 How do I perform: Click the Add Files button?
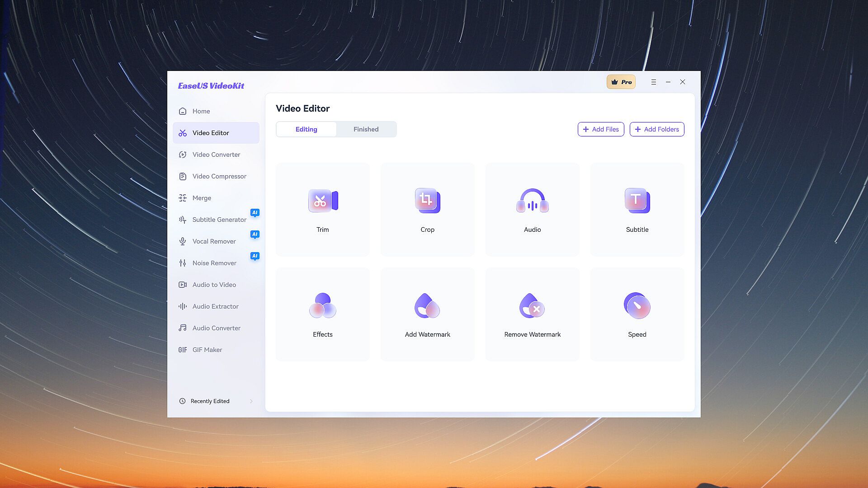600,129
